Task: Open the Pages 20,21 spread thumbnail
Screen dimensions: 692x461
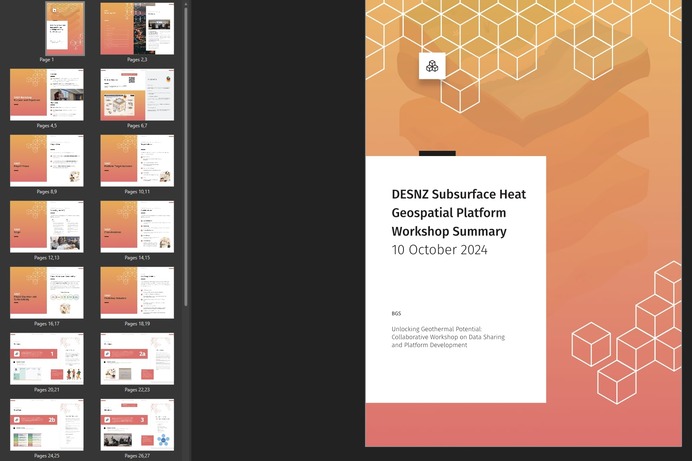Action: (x=47, y=359)
